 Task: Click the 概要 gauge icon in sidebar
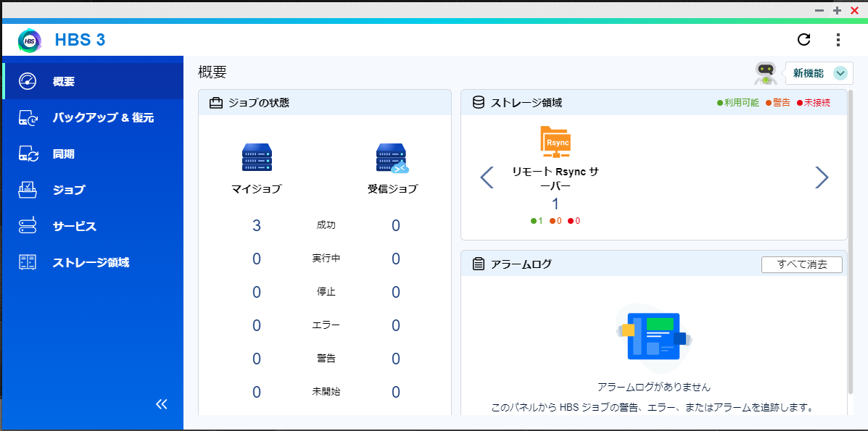(27, 81)
